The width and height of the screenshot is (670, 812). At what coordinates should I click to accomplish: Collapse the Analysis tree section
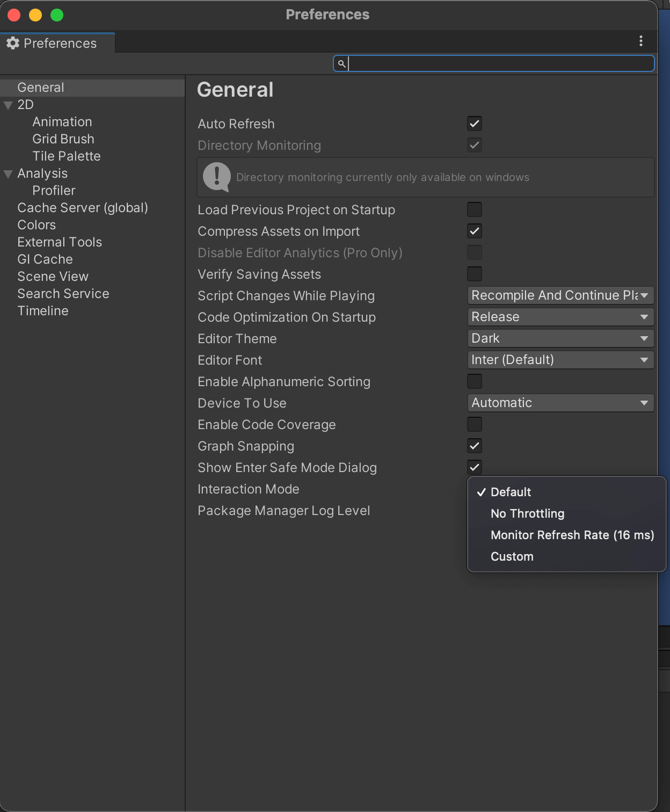[8, 173]
